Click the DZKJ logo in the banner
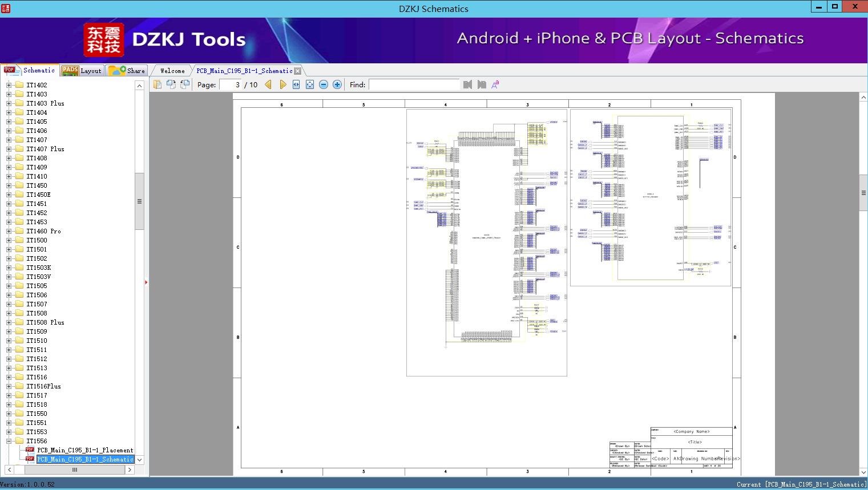This screenshot has height=490, width=868. [104, 40]
